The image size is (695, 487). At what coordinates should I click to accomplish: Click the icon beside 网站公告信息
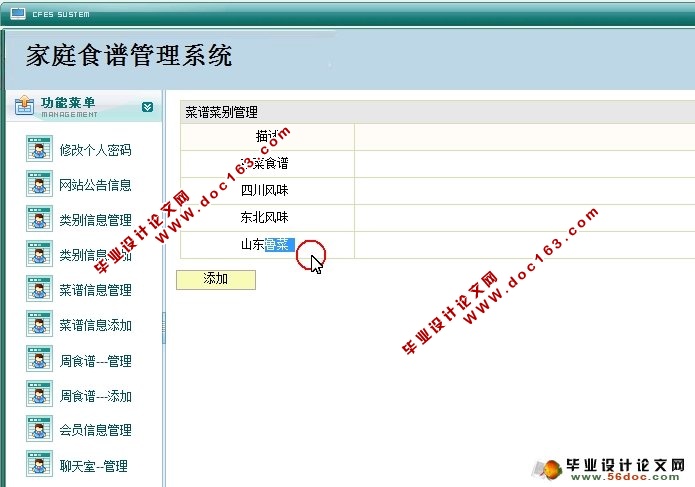tap(39, 183)
